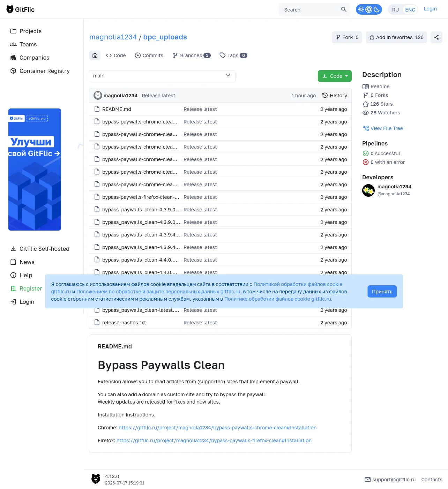Click the support@gitflic.ru email link

point(390,480)
